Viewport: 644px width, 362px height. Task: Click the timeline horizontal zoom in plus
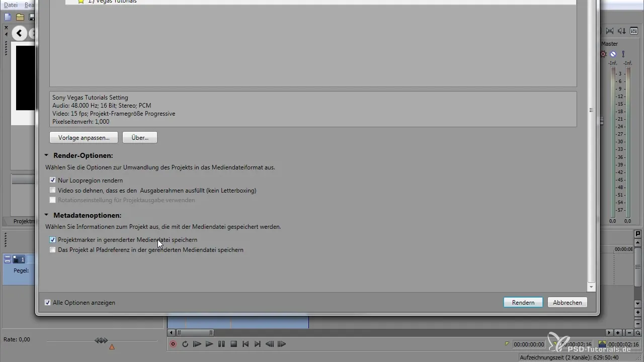click(618, 332)
